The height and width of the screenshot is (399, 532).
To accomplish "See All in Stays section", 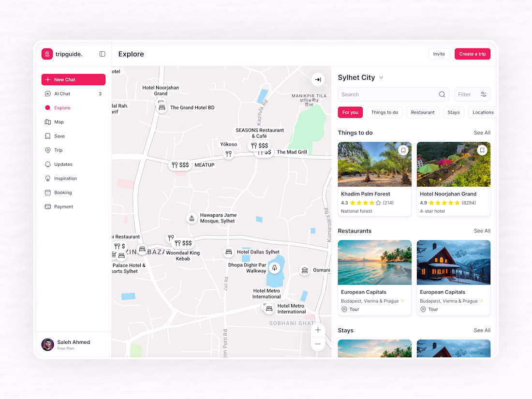I will tap(482, 330).
